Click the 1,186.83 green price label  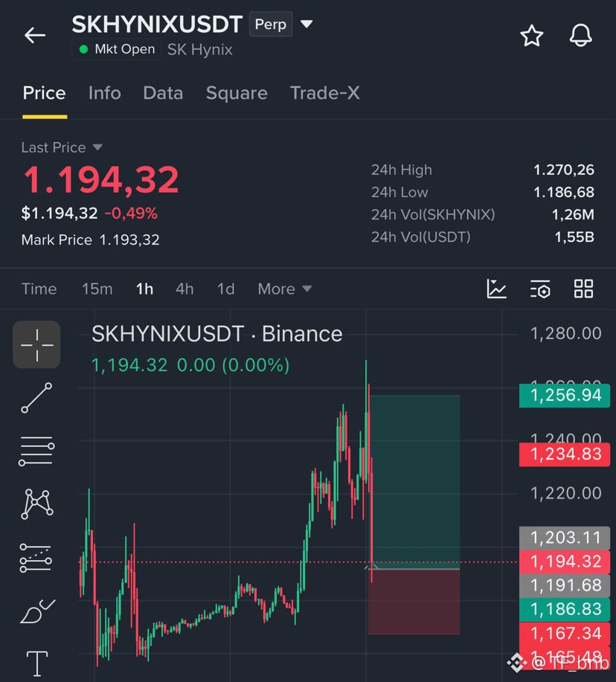pyautogui.click(x=565, y=609)
